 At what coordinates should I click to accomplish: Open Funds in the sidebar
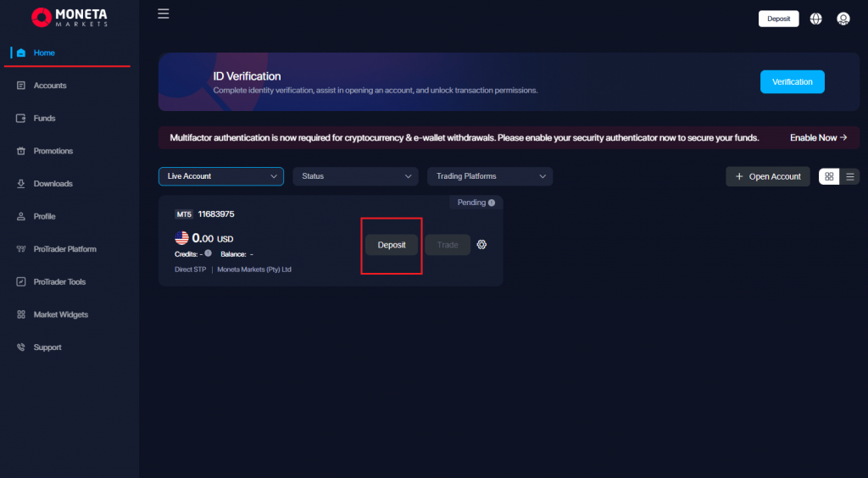click(44, 119)
